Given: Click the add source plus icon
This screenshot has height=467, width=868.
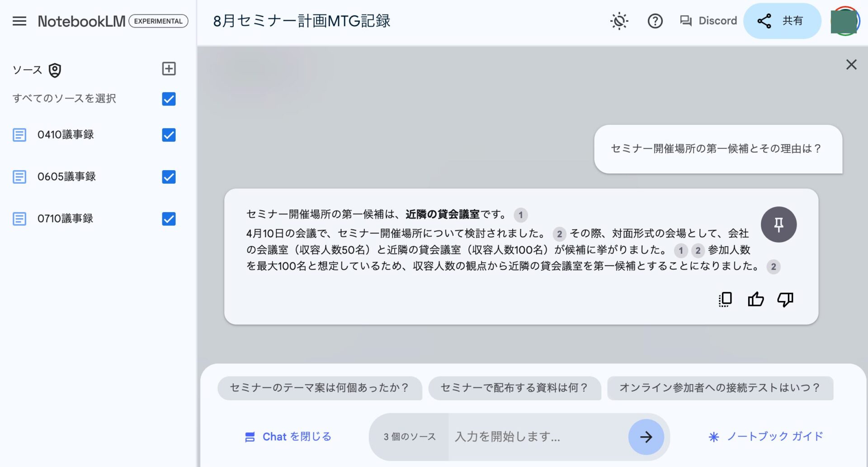Looking at the screenshot, I should pyautogui.click(x=169, y=69).
